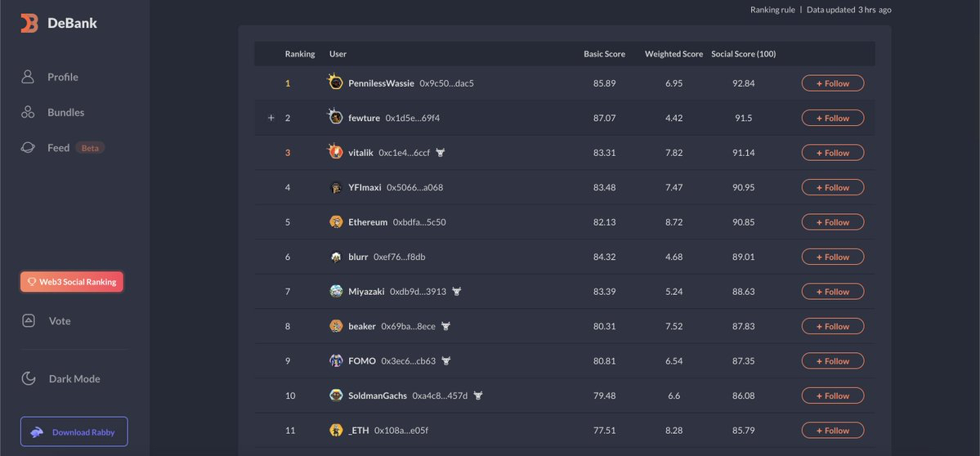Expand the plus icon on fewture's row

271,118
